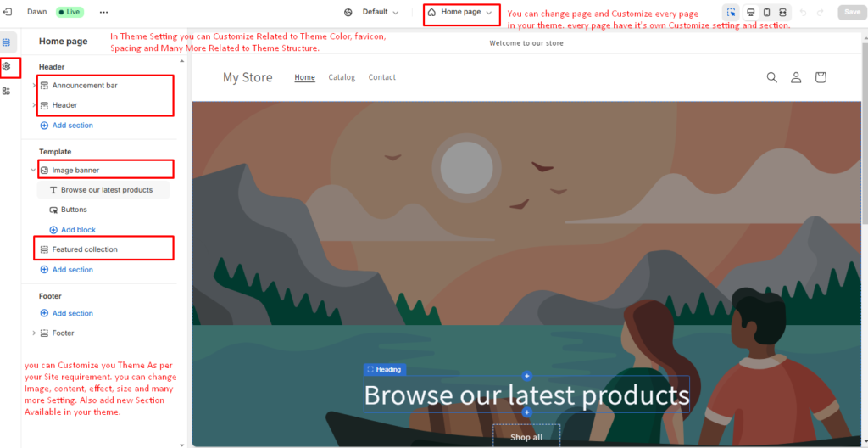868x448 pixels.
Task: Click the redo arrow icon
Action: [x=821, y=12]
